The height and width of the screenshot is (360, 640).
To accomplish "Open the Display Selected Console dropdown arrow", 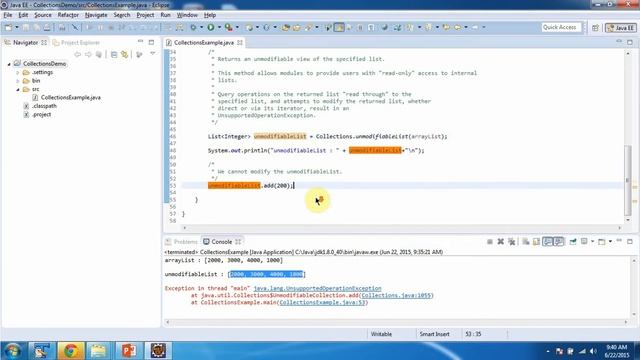I will (x=592, y=242).
